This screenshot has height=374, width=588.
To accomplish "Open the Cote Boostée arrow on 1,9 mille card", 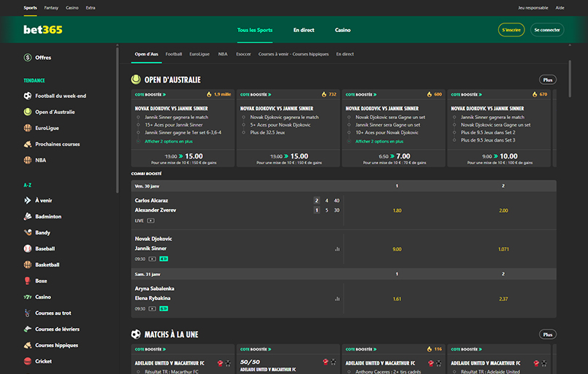I will (164, 94).
